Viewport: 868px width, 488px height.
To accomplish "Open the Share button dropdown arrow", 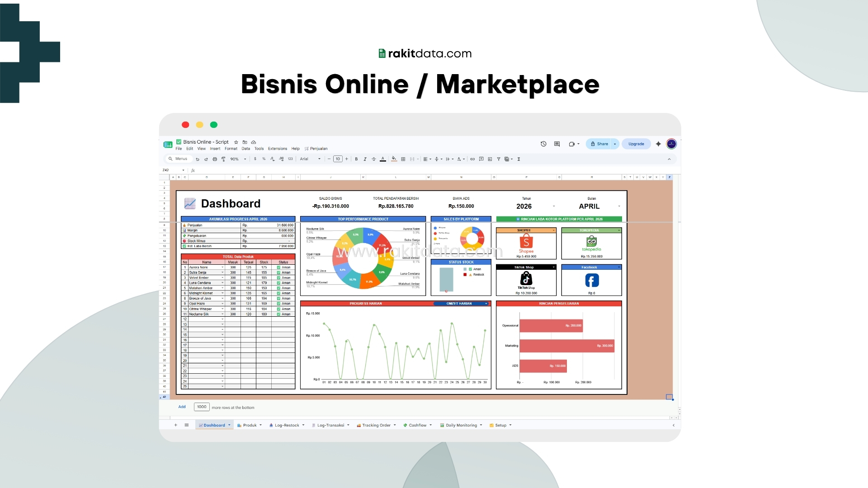I will [x=615, y=144].
